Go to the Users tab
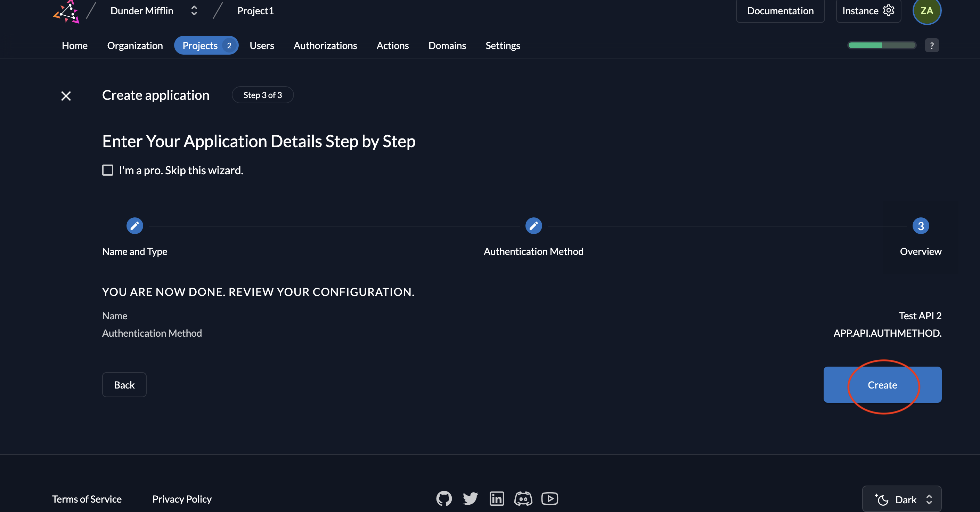The height and width of the screenshot is (512, 980). tap(261, 45)
